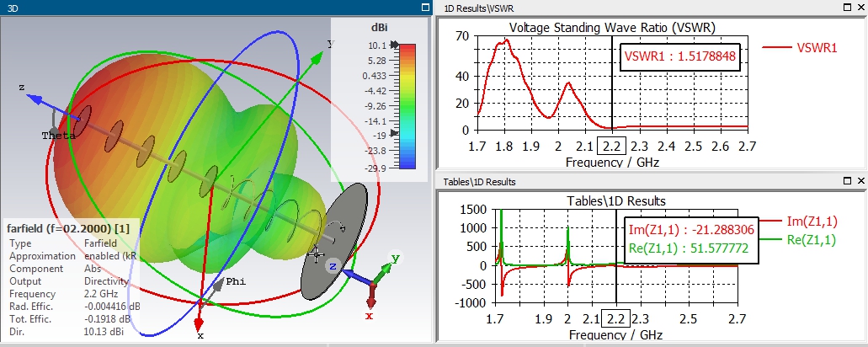Click the Component Abs value

(x=92, y=269)
